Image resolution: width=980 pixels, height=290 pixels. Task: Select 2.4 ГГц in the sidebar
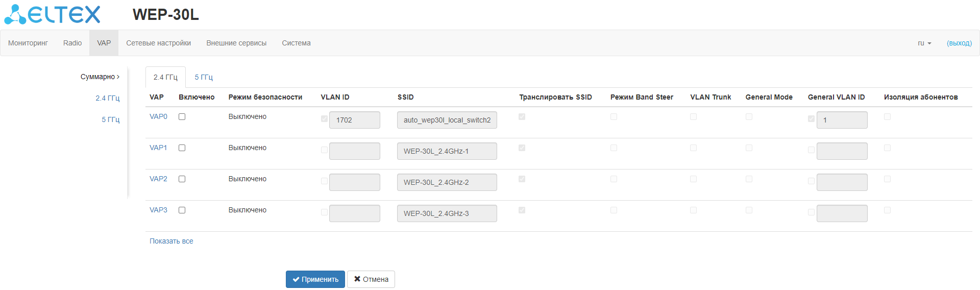pyautogui.click(x=107, y=98)
